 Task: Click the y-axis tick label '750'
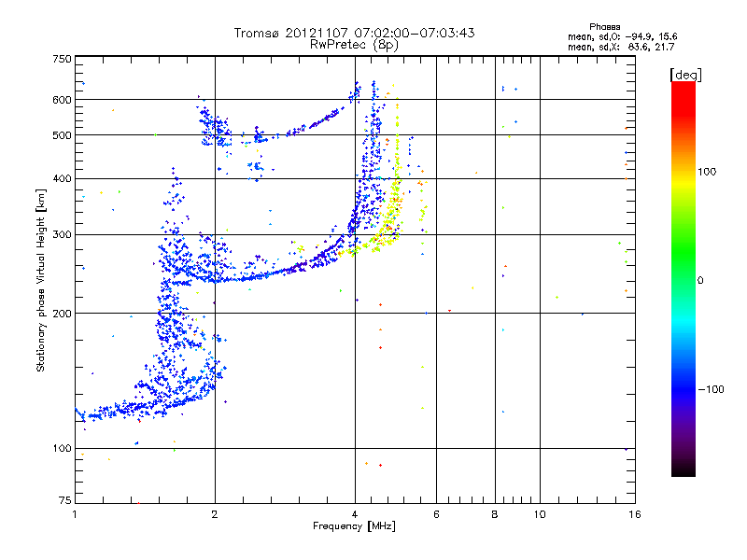62,59
